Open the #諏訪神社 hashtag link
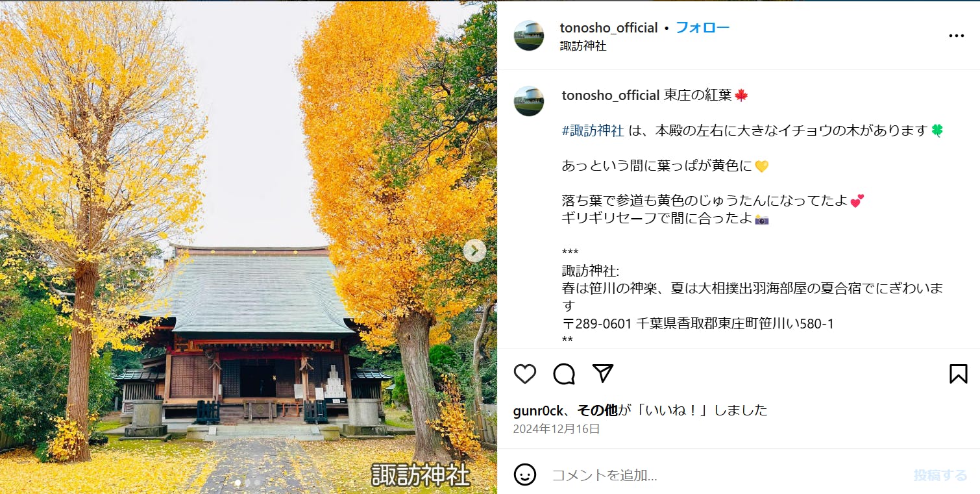980x494 pixels. (593, 130)
